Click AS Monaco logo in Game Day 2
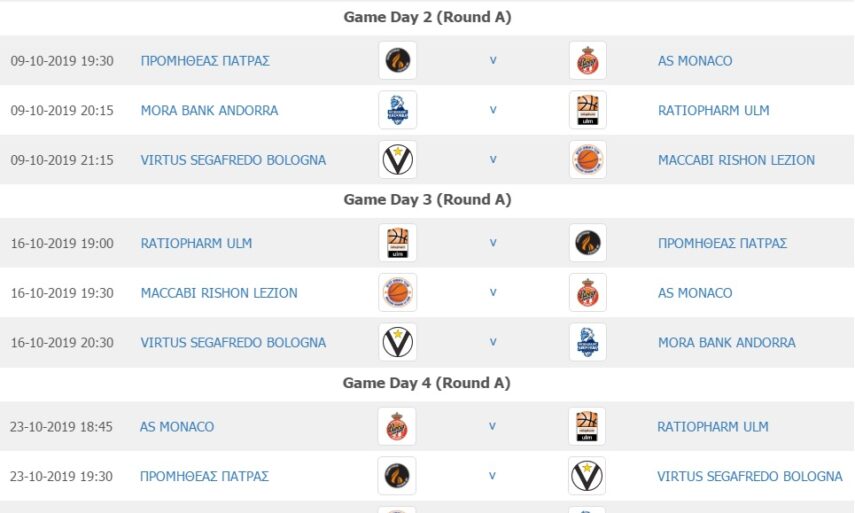 [x=588, y=61]
